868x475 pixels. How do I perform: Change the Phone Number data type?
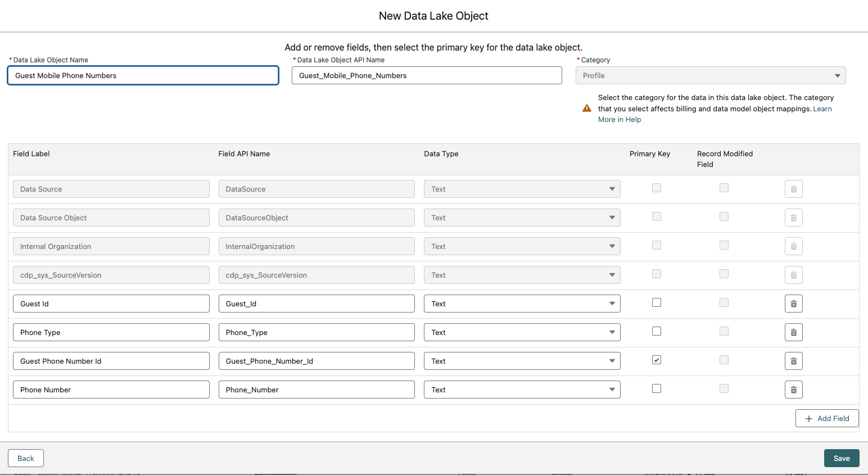(x=522, y=390)
